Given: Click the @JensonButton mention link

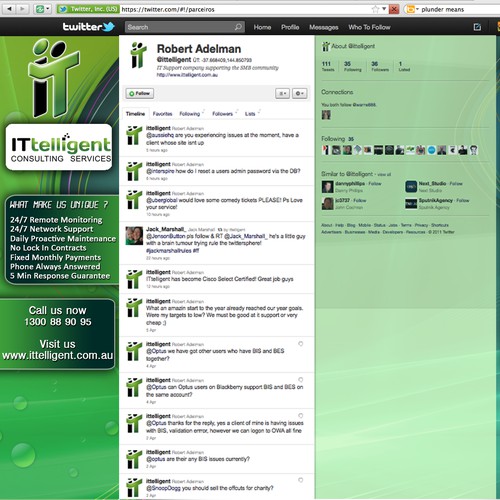Looking at the screenshot, I should pos(166,236).
